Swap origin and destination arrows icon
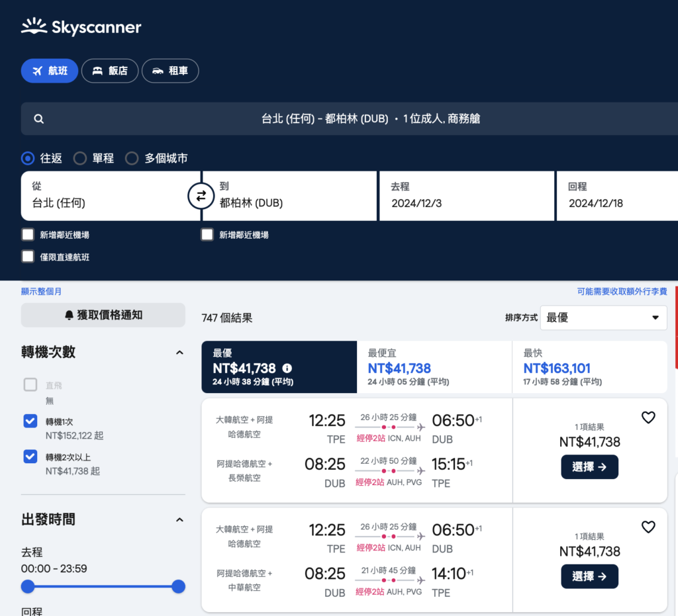678x616 pixels. point(201,196)
